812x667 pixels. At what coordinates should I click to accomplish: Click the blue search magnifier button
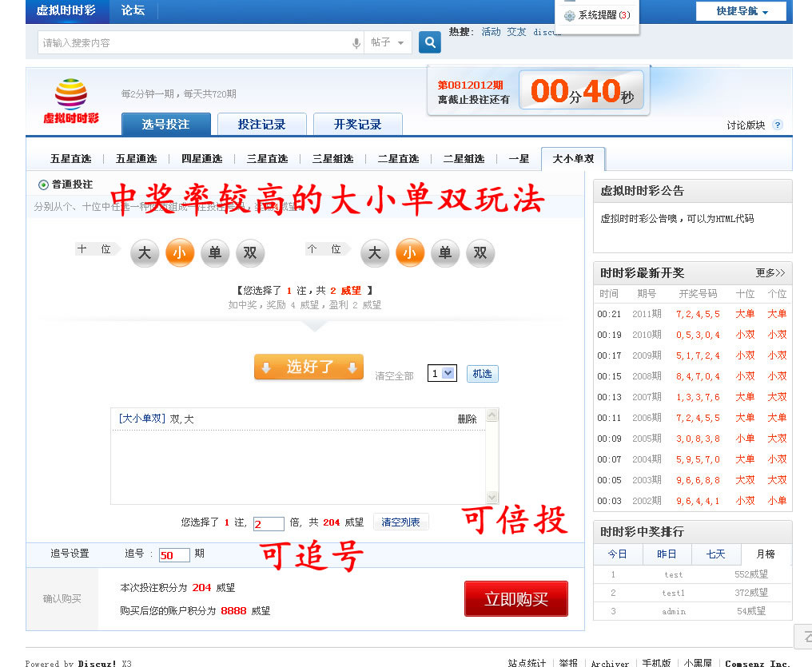[x=429, y=42]
